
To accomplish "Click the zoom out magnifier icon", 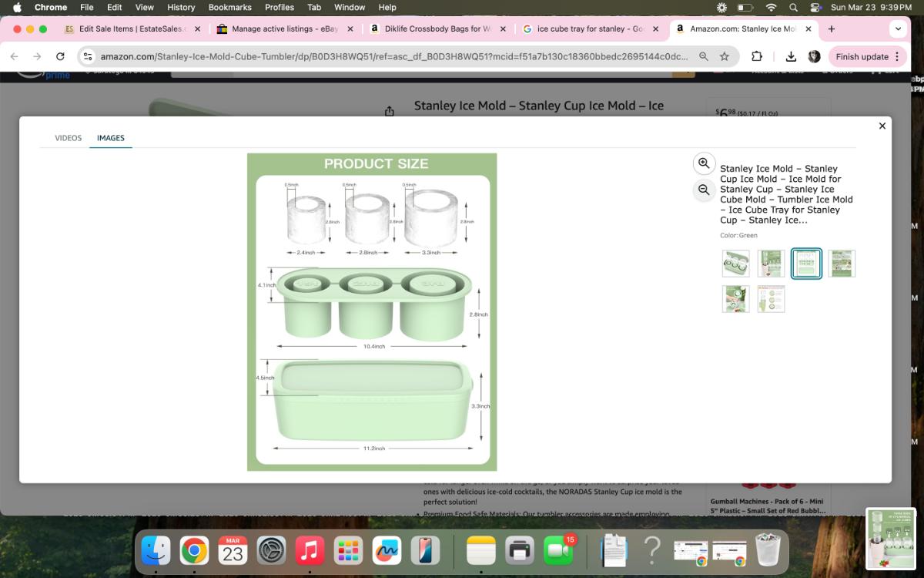I will pos(704,190).
